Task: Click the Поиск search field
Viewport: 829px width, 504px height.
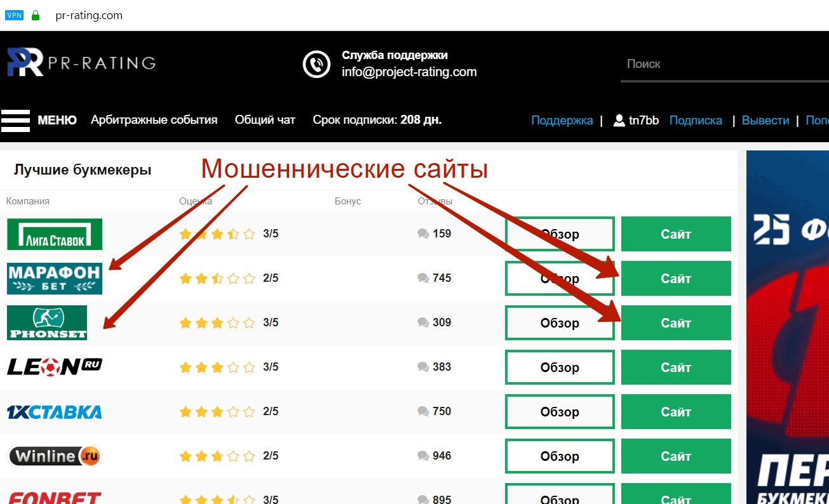Action: coord(725,64)
